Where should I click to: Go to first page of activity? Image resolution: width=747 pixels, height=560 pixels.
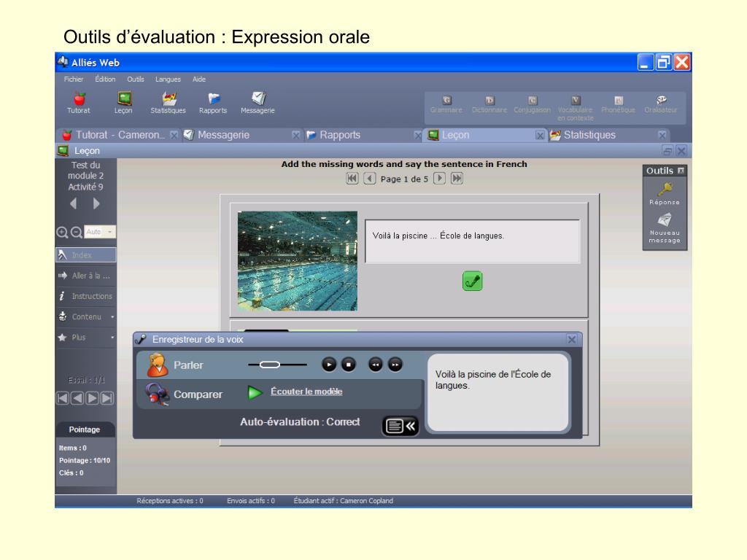(352, 179)
